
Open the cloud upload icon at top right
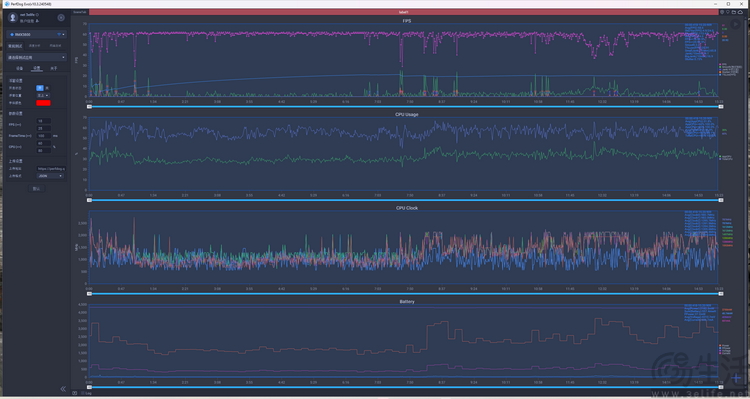pyautogui.click(x=740, y=12)
